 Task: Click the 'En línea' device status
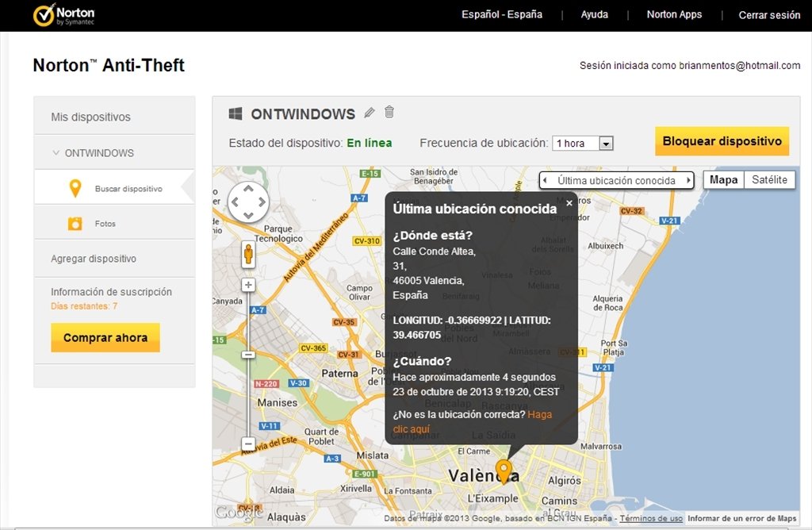370,143
